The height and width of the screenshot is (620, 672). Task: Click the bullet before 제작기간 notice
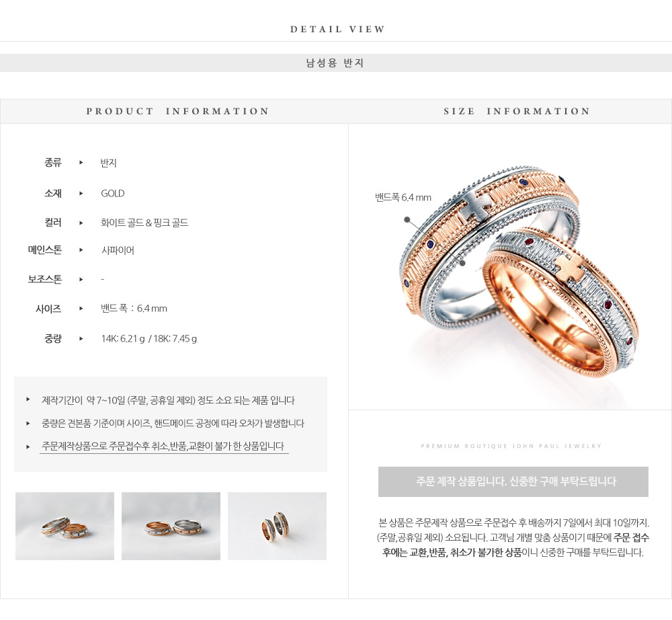click(x=28, y=399)
